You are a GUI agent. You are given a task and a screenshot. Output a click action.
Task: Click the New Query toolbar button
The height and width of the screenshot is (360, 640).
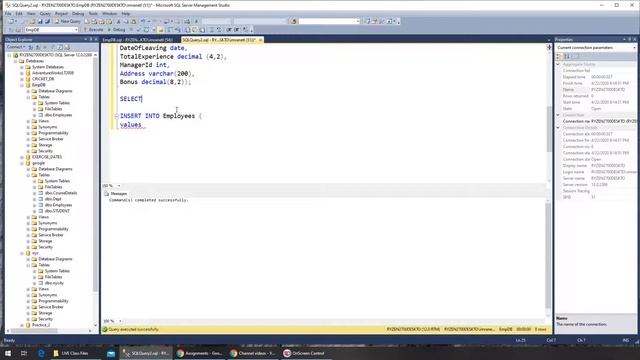tap(68, 21)
